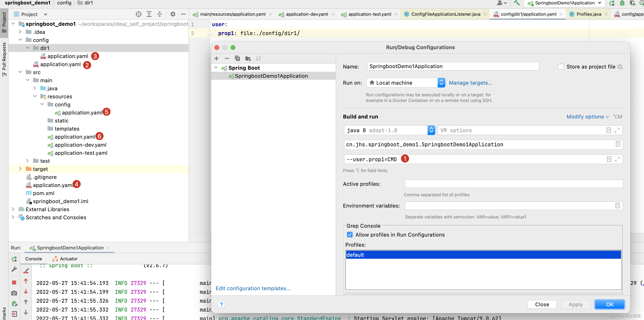Screen dimensions: 644x320
Task: Rerun application icon in Run panel
Action: [x=14, y=259]
